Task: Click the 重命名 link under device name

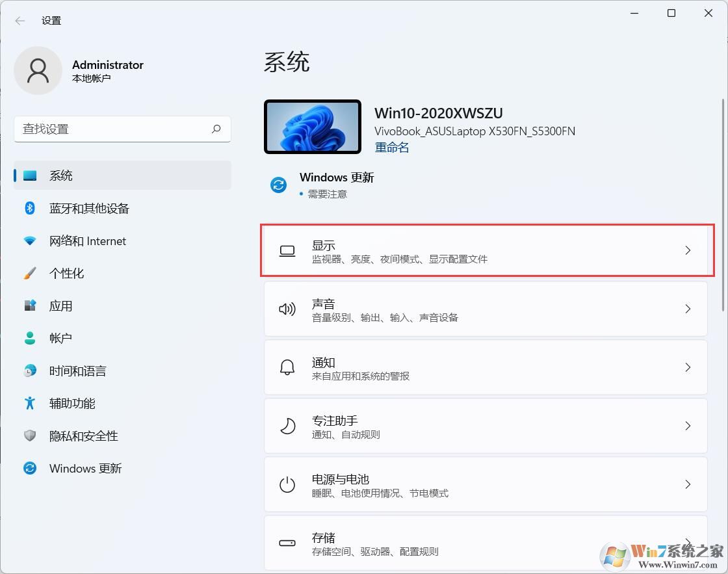Action: (x=391, y=147)
